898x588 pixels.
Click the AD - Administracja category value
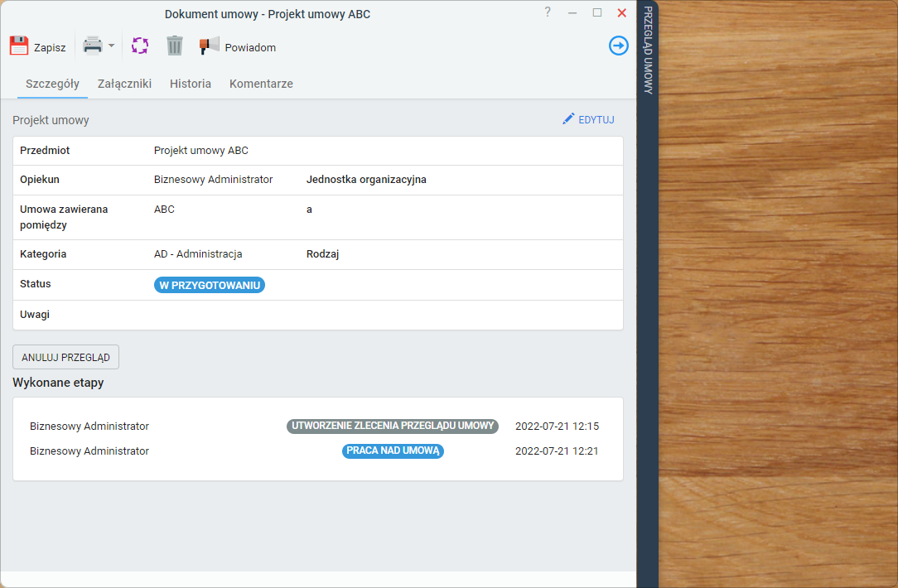pos(198,253)
